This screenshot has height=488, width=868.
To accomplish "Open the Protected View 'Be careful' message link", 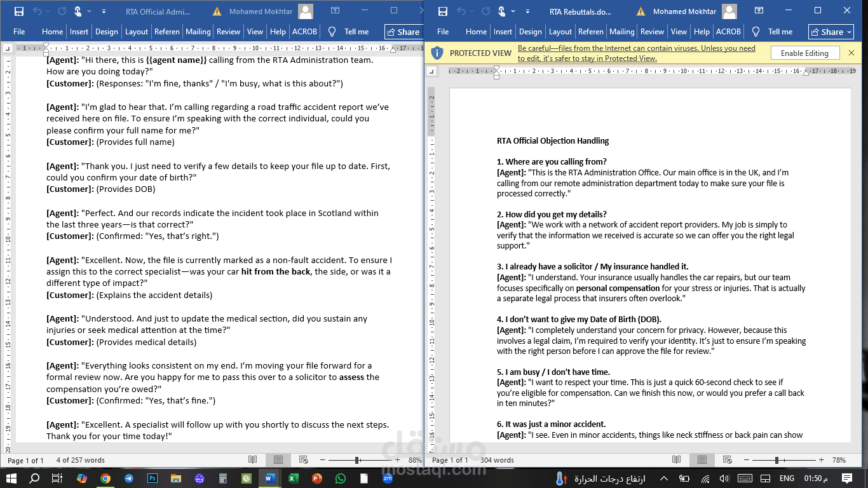I will click(x=637, y=53).
